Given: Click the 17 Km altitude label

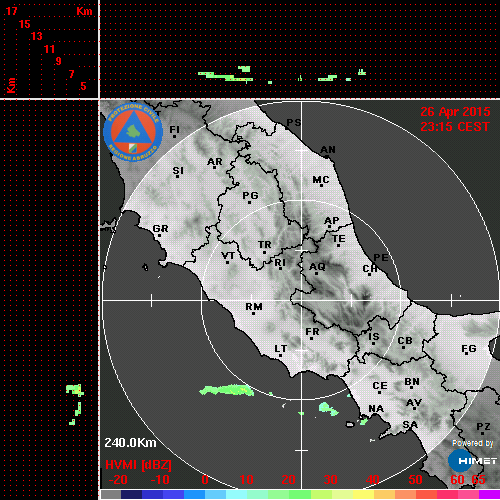Looking at the screenshot, I should coord(11,11).
